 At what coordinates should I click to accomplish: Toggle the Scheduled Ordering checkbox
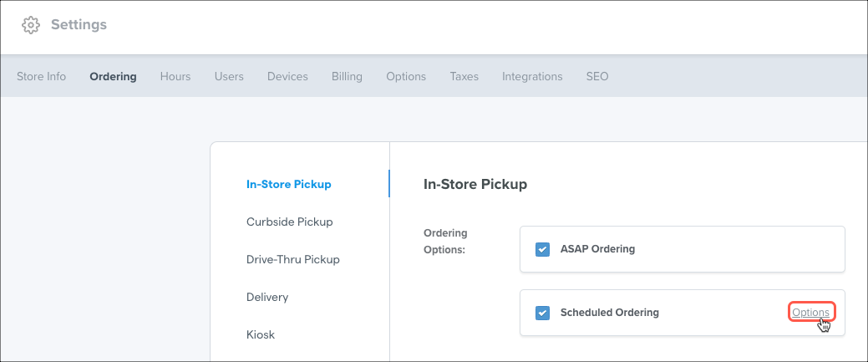543,313
